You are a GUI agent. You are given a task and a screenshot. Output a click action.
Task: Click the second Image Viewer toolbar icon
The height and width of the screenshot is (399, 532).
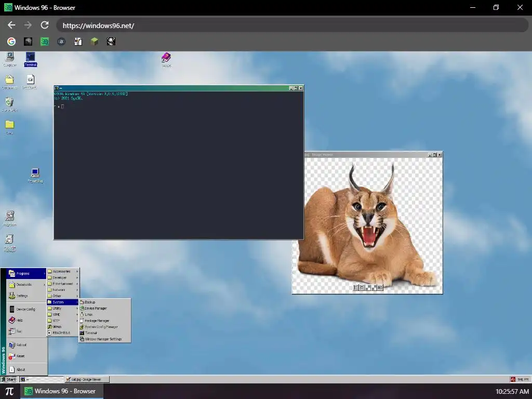362,287
